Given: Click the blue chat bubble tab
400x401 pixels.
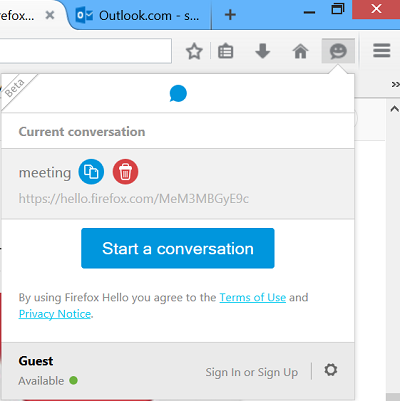Looking at the screenshot, I should pyautogui.click(x=178, y=94).
